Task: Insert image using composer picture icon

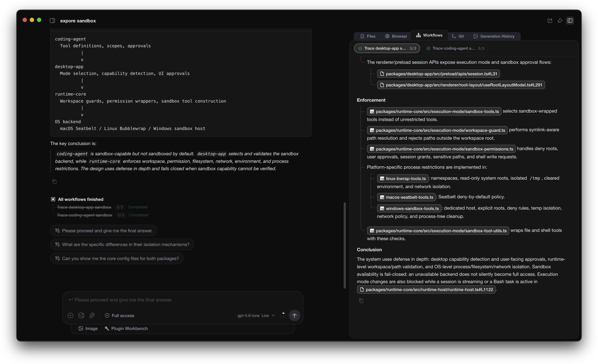Action: [81, 315]
